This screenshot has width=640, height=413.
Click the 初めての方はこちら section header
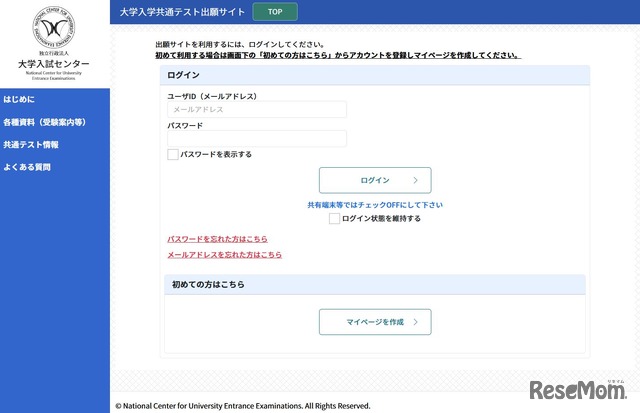[x=375, y=284]
